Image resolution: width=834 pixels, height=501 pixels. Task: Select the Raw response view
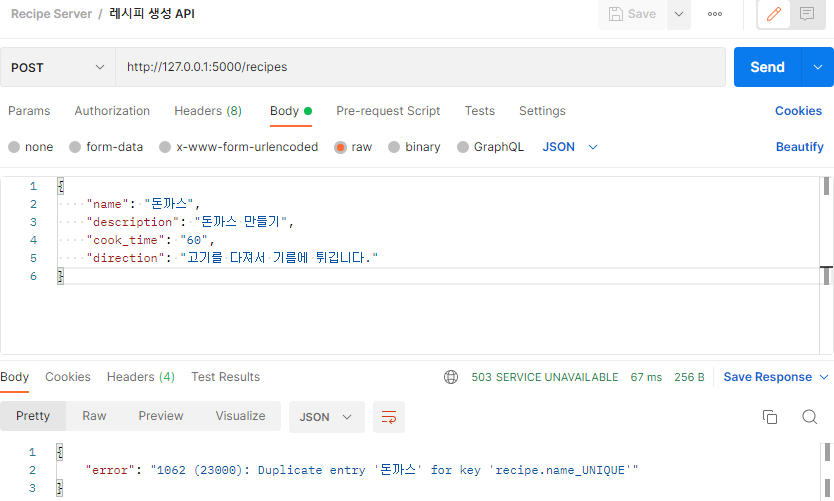click(x=94, y=416)
